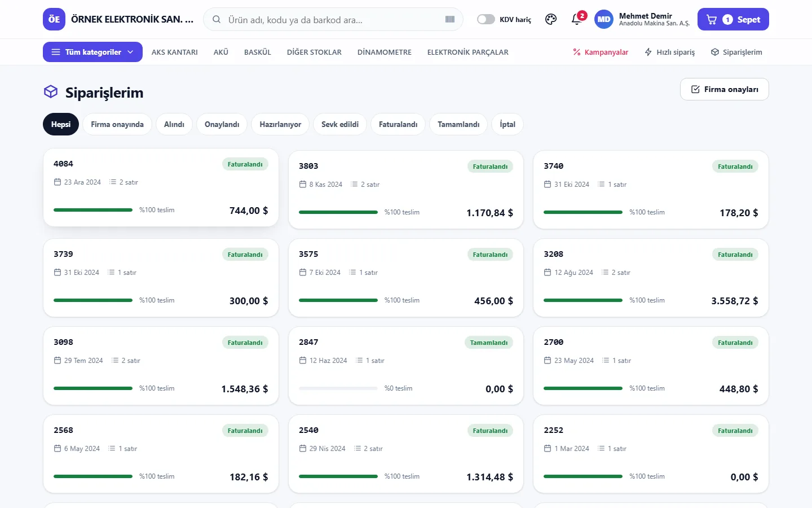Click the calendar icon on order 2252

point(548,449)
